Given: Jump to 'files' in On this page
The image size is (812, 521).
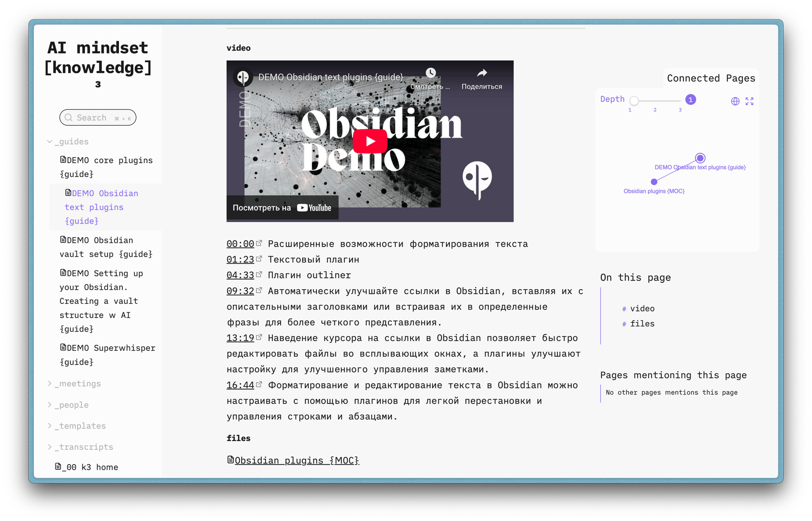Looking at the screenshot, I should click(642, 324).
